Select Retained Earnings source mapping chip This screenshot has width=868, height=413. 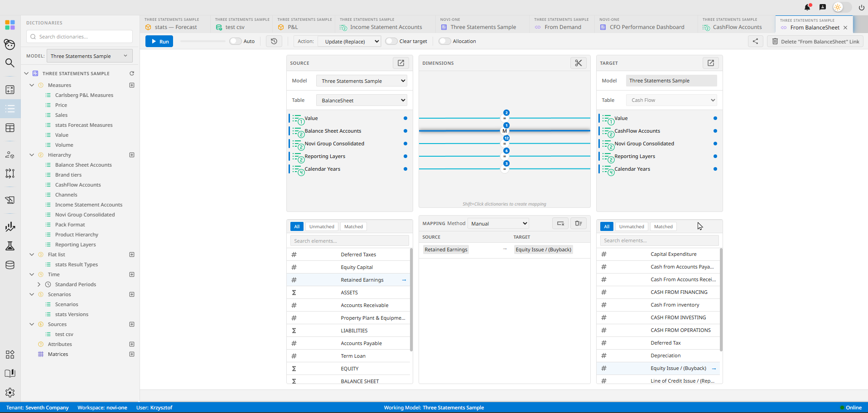tap(446, 250)
